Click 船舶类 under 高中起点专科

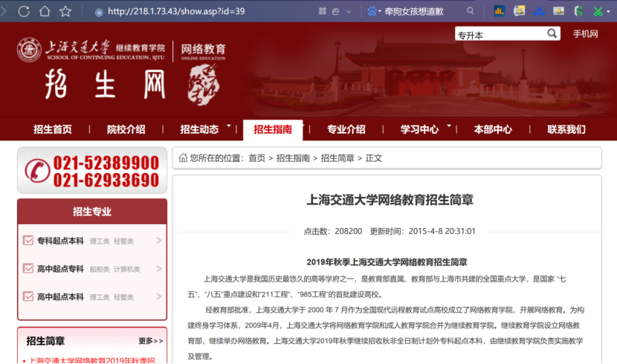(x=100, y=269)
